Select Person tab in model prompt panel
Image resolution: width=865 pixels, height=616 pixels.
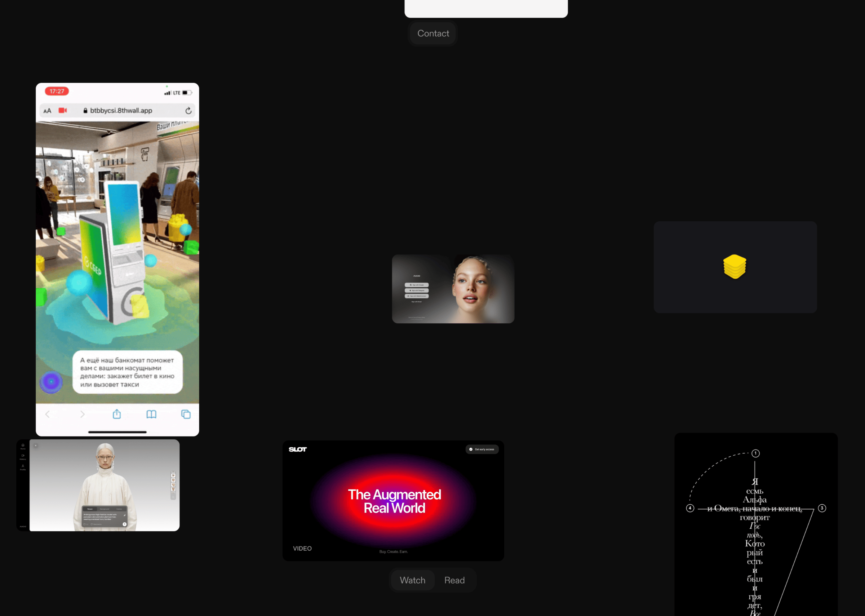tap(90, 509)
